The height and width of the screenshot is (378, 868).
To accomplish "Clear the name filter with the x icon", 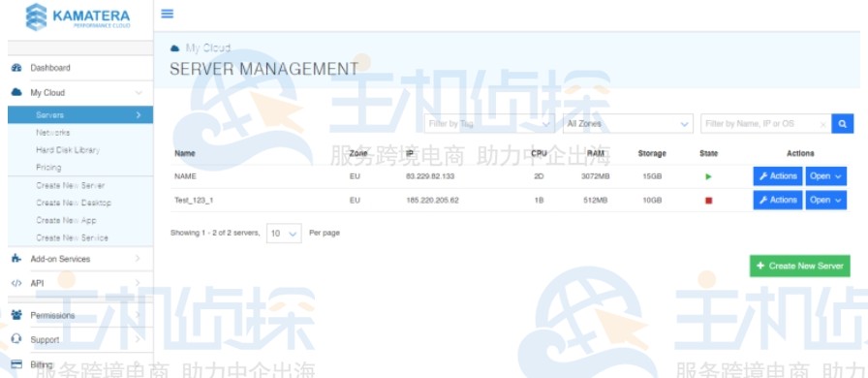I will click(x=822, y=125).
